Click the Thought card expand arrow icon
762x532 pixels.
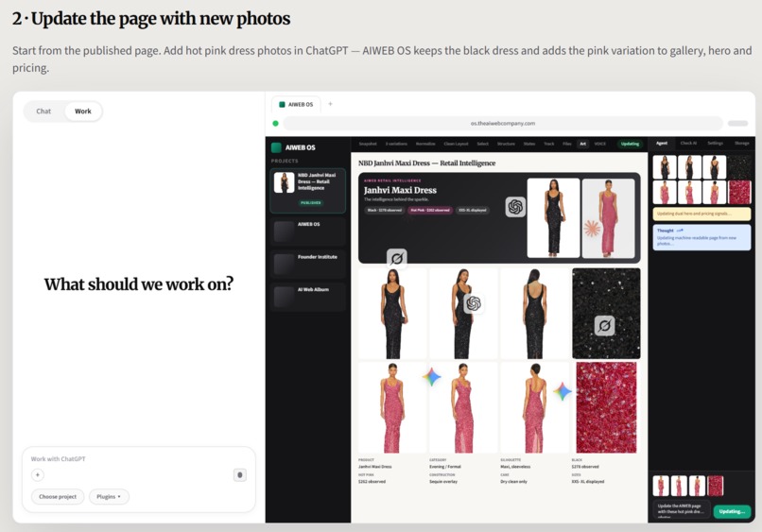pos(680,231)
